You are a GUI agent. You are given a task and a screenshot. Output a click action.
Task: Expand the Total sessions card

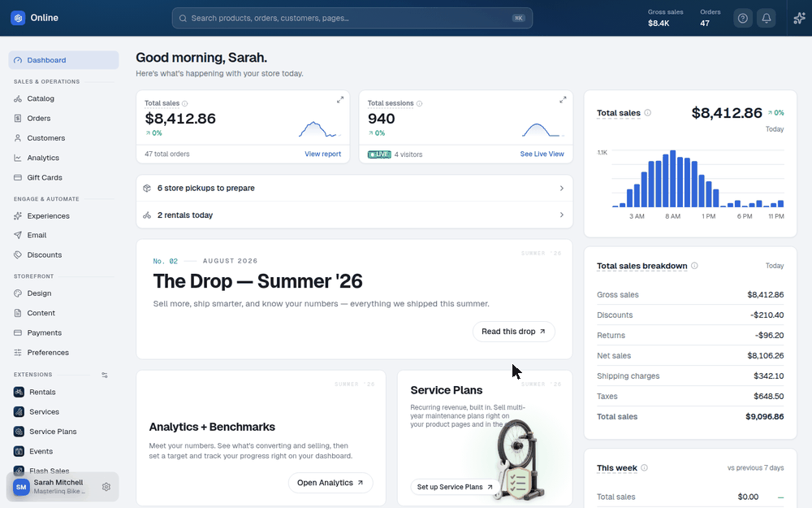point(563,99)
